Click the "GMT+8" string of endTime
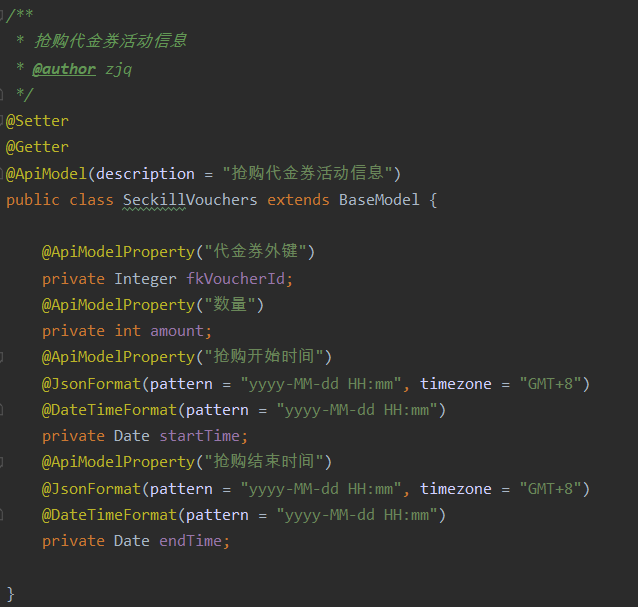This screenshot has width=638, height=607. click(x=551, y=489)
